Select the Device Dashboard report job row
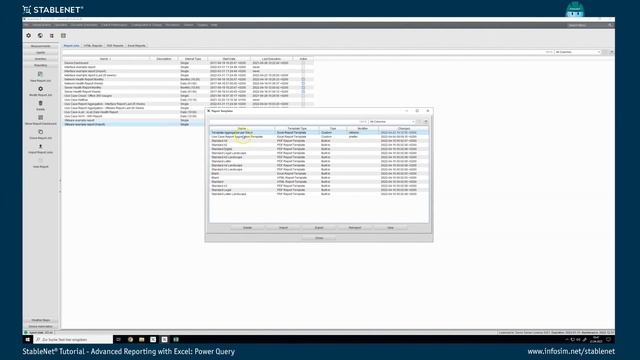This screenshot has height=360, width=640. tap(188, 63)
